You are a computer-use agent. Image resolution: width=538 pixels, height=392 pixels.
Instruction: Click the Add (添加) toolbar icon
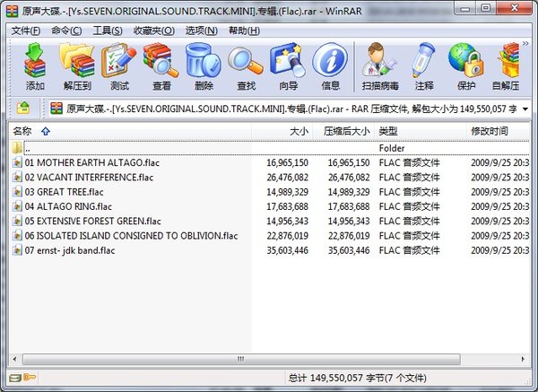pyautogui.click(x=35, y=66)
